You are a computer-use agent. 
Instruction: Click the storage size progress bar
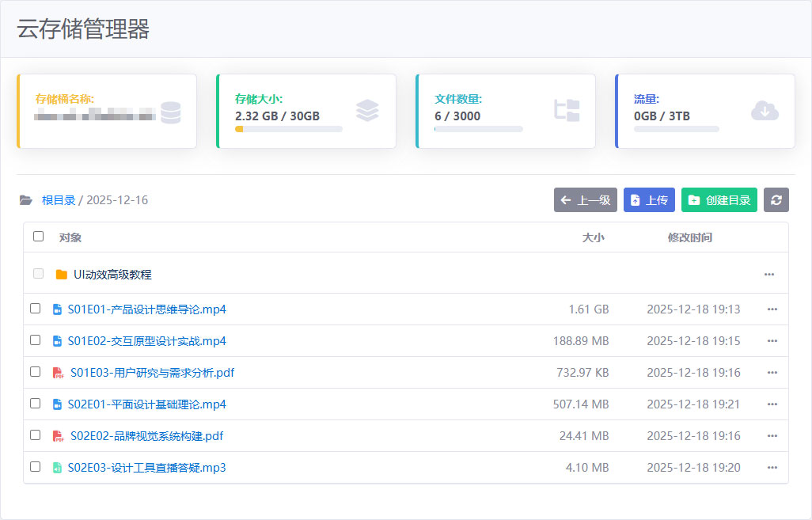point(289,129)
